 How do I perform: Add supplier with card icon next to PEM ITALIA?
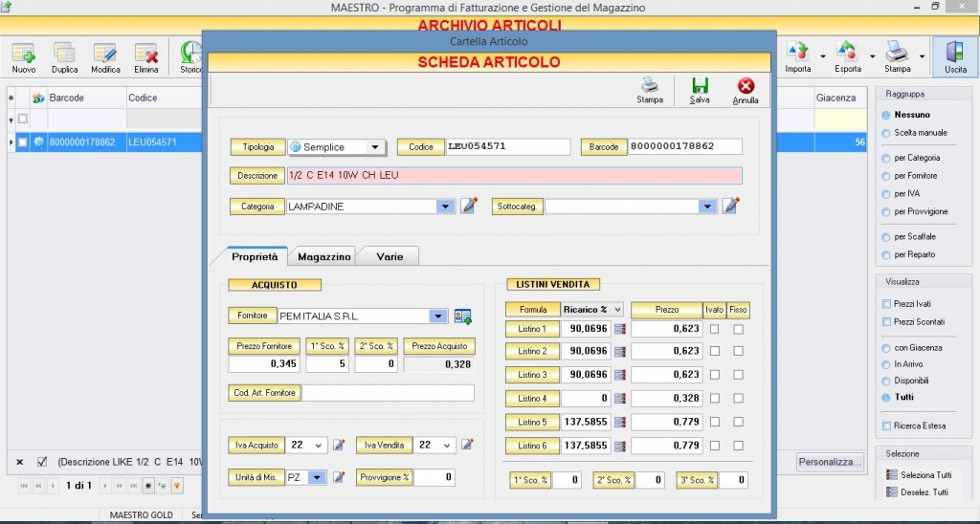[x=462, y=317]
